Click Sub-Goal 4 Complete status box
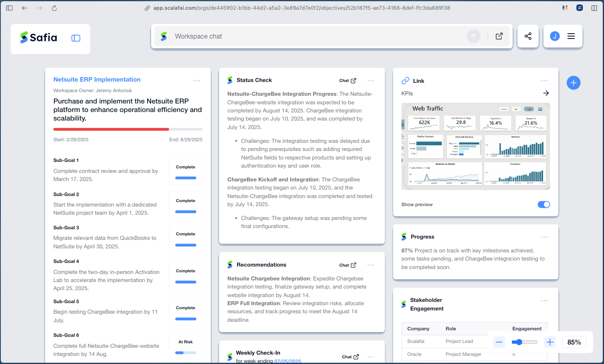 (186, 275)
